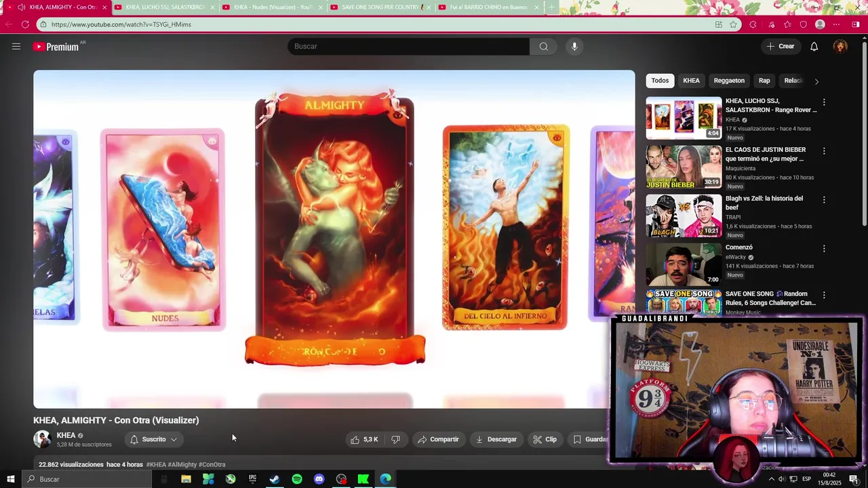Select the Todos filter chip
Screen dimensions: 868x488
click(x=660, y=81)
